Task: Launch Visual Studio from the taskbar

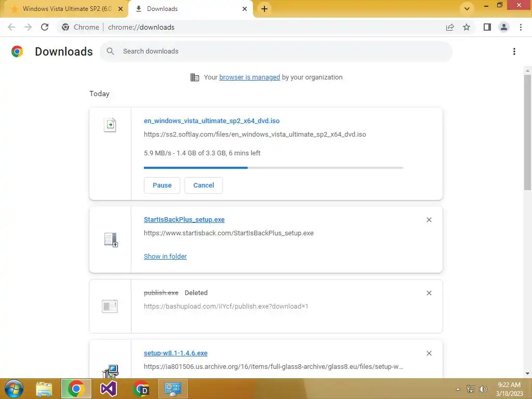Action: [109, 389]
